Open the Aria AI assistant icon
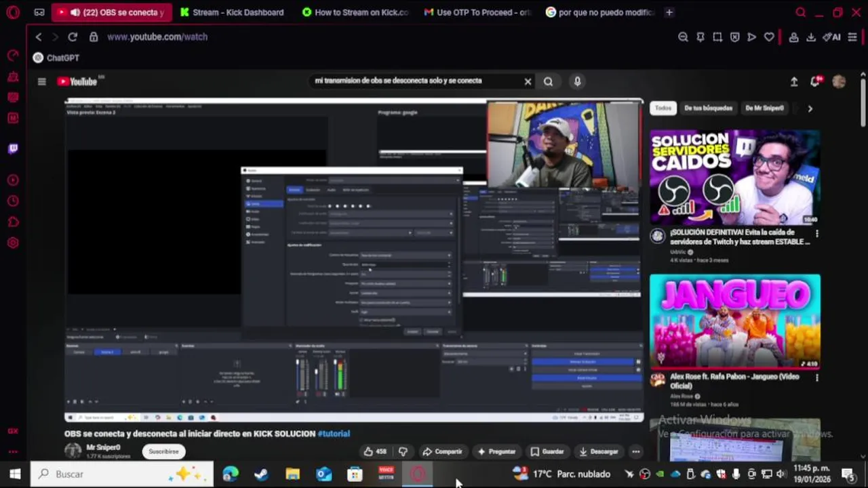This screenshot has width=868, height=488. (x=831, y=37)
